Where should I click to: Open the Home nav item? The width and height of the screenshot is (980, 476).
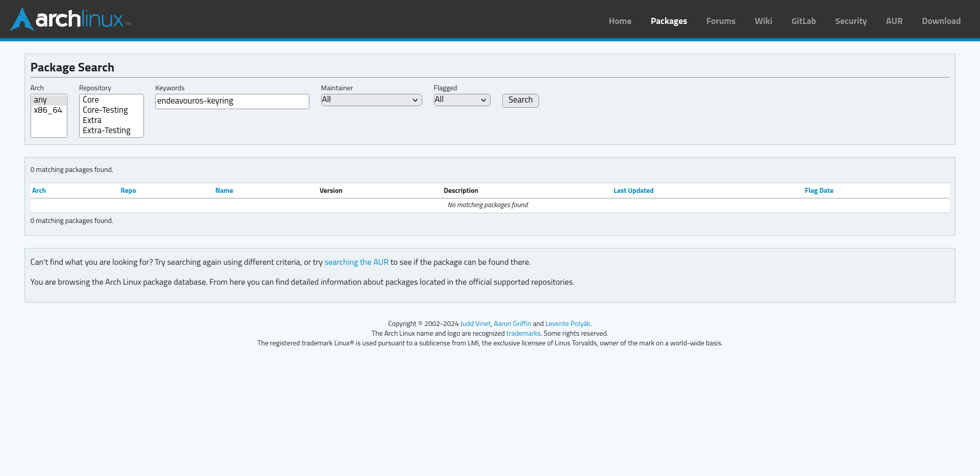tap(620, 21)
